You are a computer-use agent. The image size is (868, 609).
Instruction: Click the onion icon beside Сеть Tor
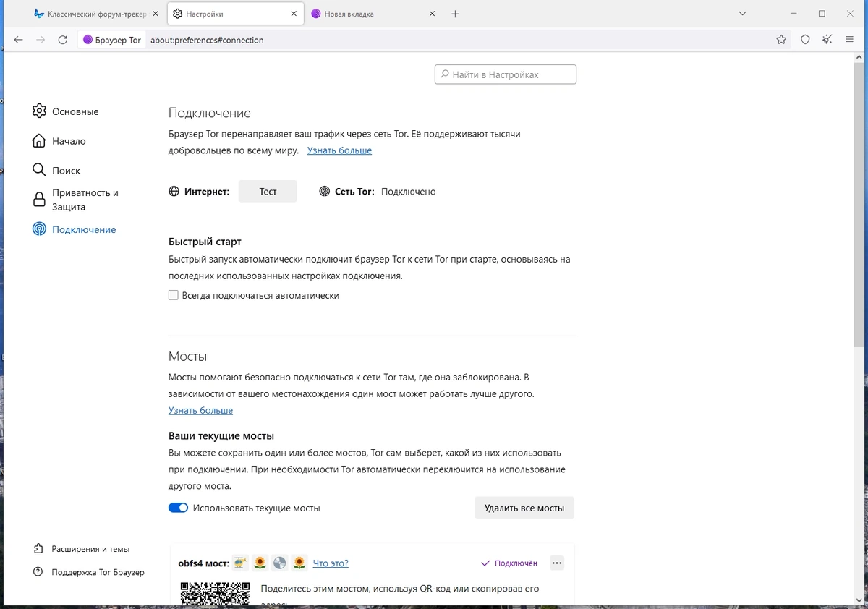[x=325, y=192]
